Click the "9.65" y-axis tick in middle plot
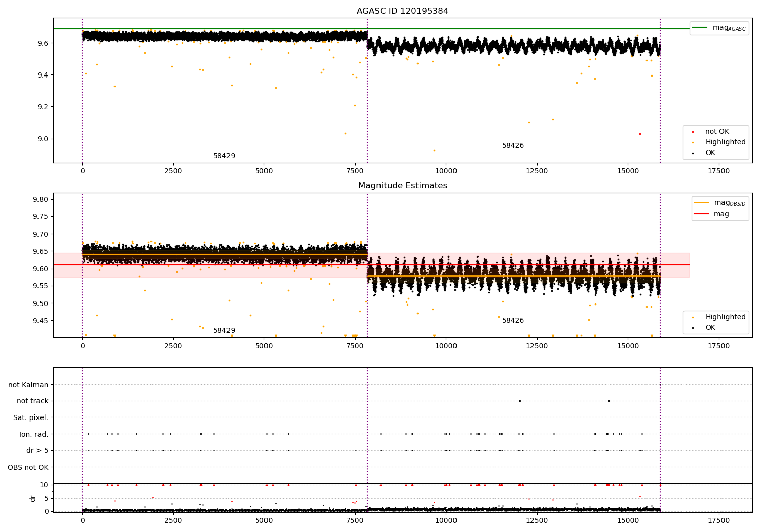The image size is (760, 532). (41, 251)
